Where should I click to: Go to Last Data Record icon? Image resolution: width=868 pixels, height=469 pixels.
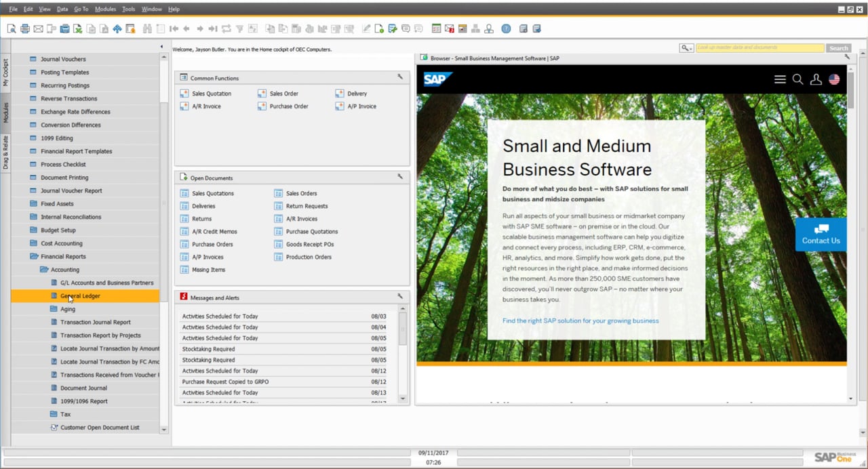point(212,28)
